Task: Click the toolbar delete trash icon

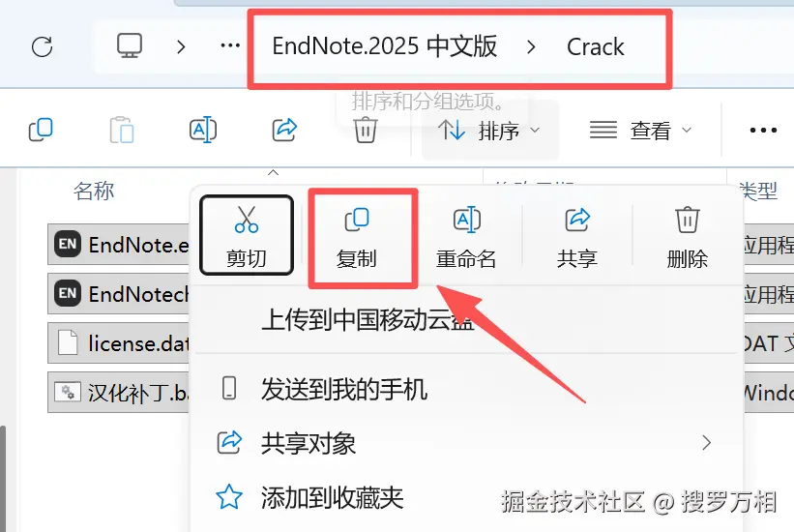Action: [x=366, y=131]
